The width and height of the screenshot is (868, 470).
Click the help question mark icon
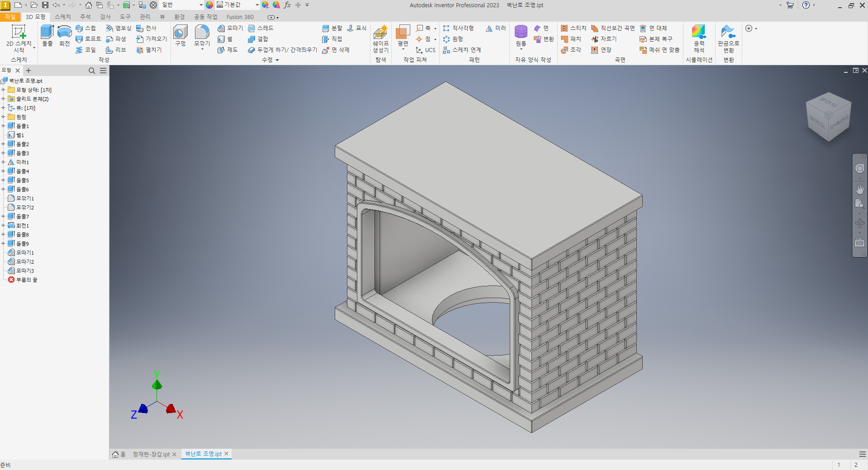click(806, 5)
